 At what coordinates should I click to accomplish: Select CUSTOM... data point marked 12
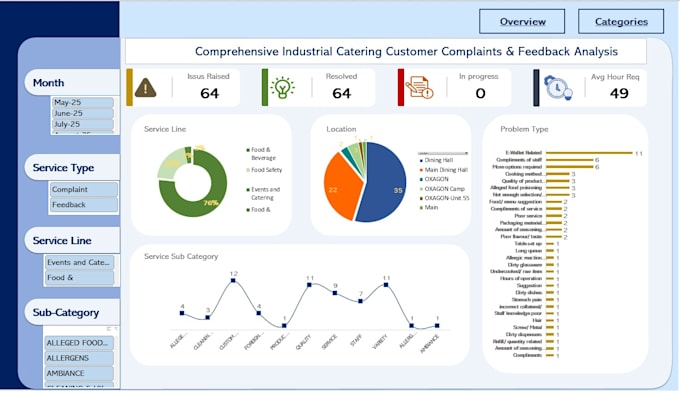point(233,281)
